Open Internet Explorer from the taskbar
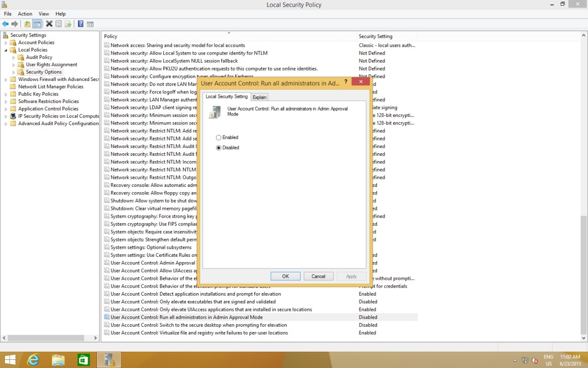Screen dimensions: 588x368 coord(33,359)
